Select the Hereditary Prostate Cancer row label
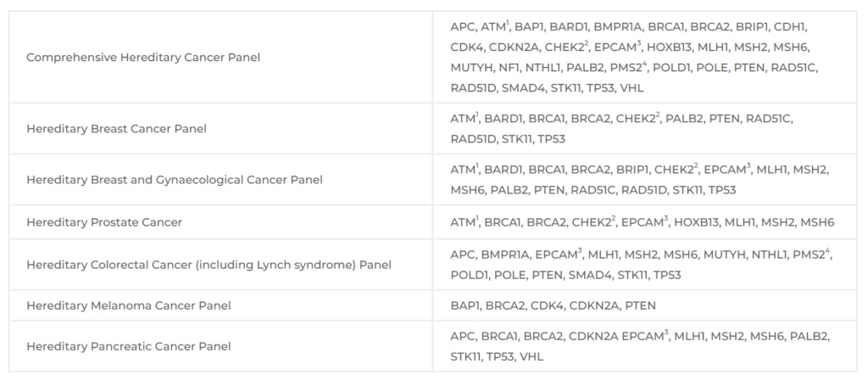 click(104, 222)
